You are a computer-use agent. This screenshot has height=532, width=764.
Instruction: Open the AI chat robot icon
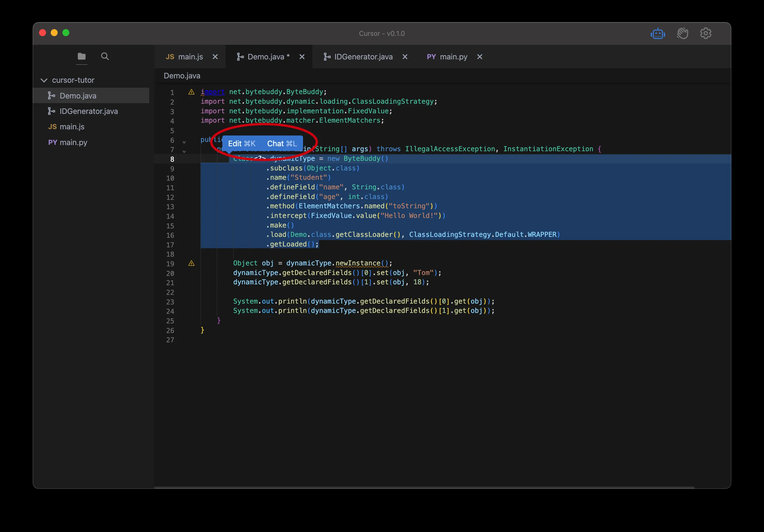point(658,34)
